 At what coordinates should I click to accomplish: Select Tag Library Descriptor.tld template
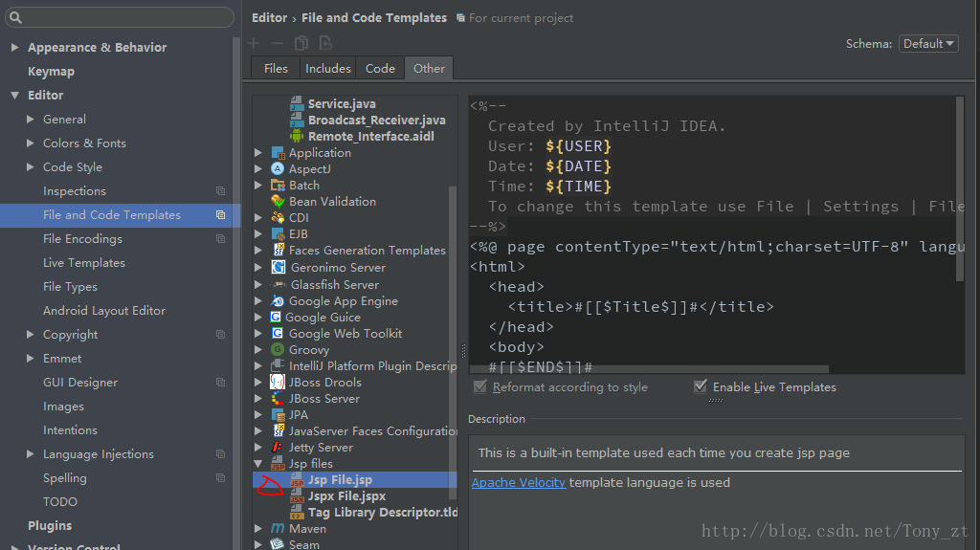(x=383, y=513)
